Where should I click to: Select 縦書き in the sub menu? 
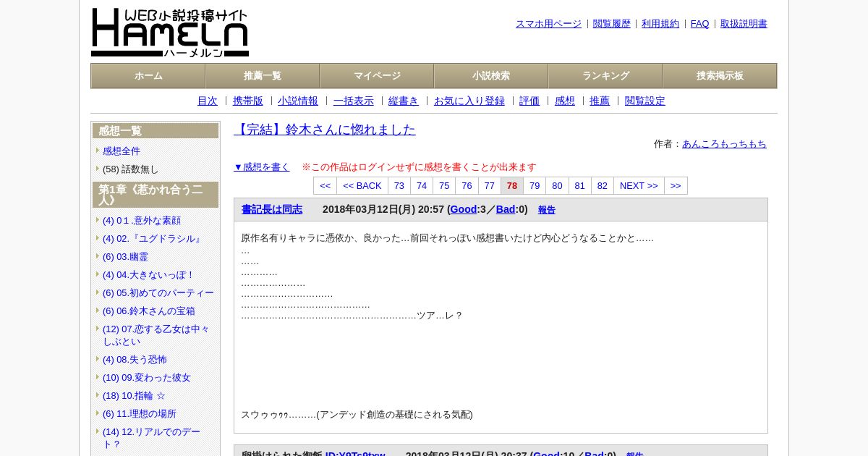point(404,101)
